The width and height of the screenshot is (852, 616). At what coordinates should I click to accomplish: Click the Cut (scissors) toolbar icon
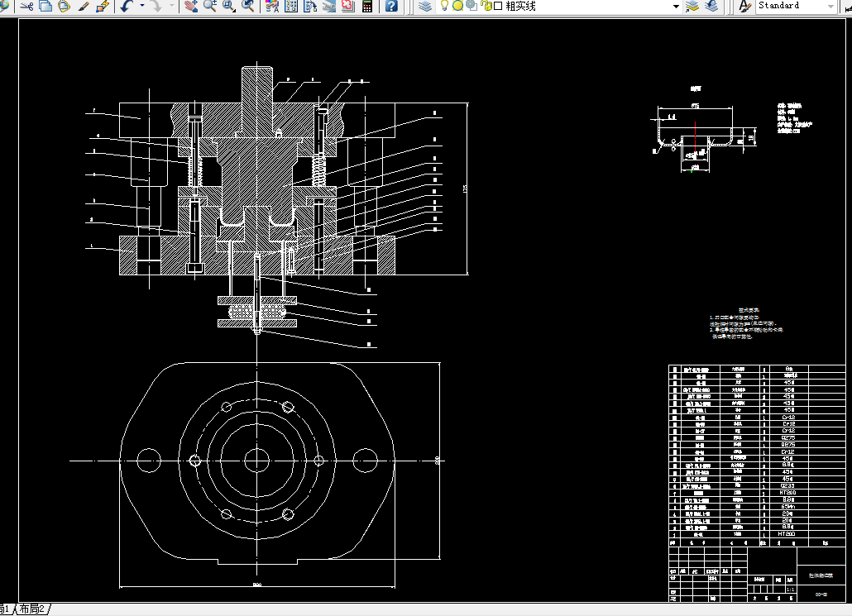[x=26, y=6]
